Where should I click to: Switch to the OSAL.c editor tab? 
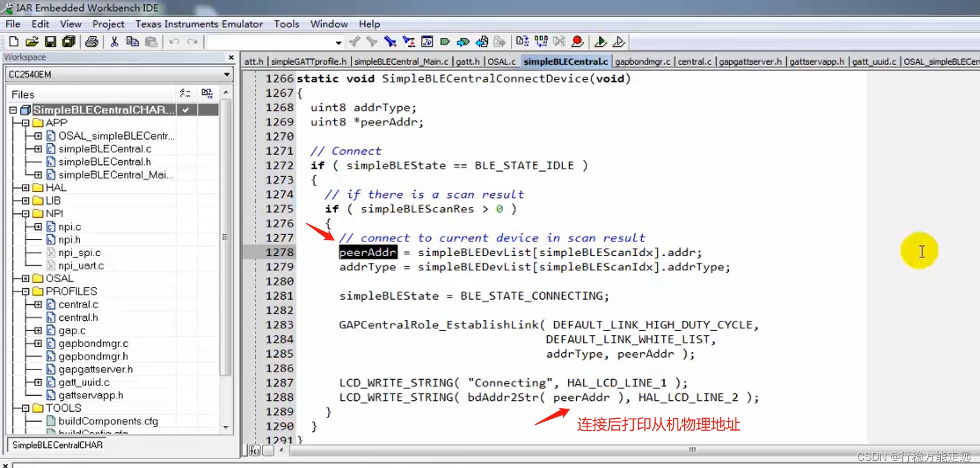[502, 62]
